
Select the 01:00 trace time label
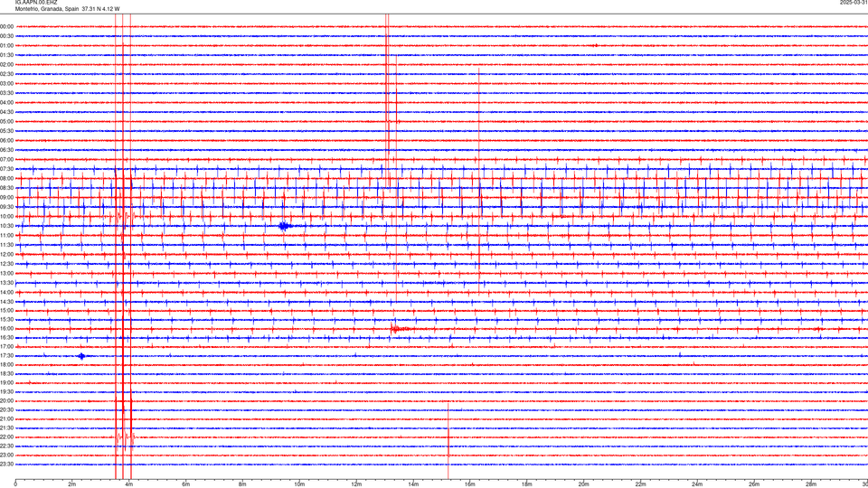point(7,45)
